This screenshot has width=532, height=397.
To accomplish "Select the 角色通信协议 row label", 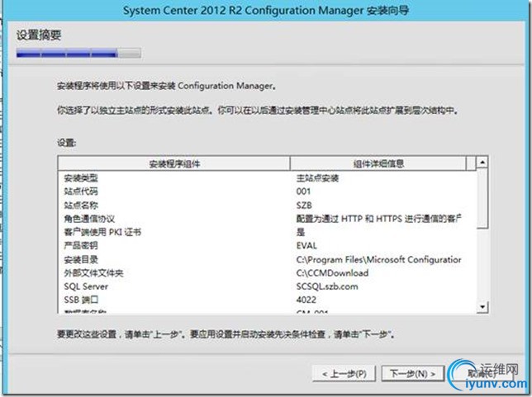I will [89, 219].
